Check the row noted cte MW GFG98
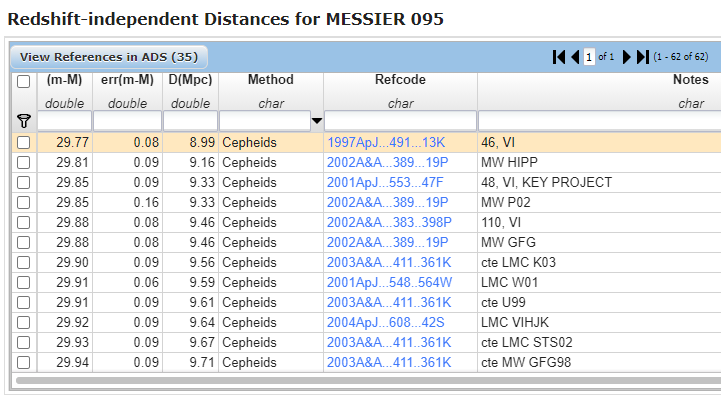This screenshot has width=721, height=399. pyautogui.click(x=23, y=363)
